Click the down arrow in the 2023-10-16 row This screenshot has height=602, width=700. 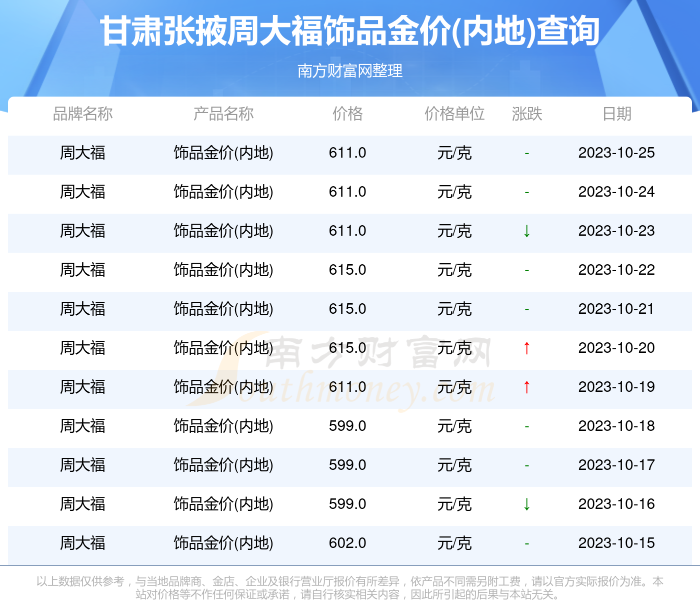tap(527, 504)
